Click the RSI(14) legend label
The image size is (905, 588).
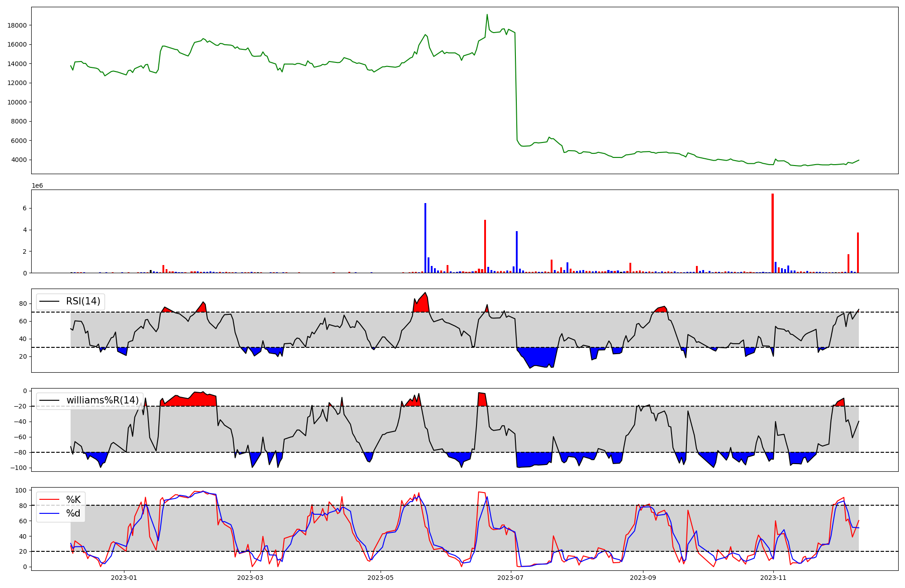pos(83,301)
